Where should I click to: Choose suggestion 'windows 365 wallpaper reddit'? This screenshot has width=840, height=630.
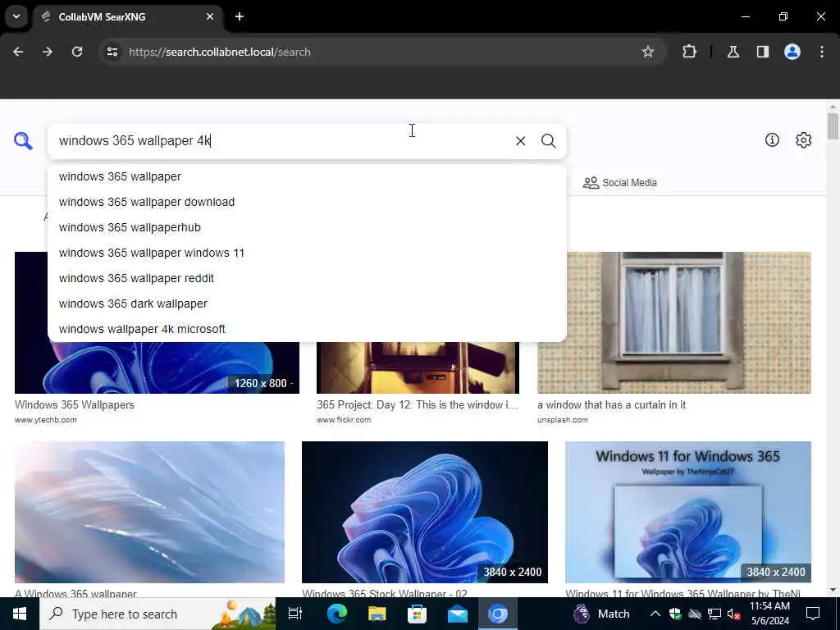click(x=307, y=279)
